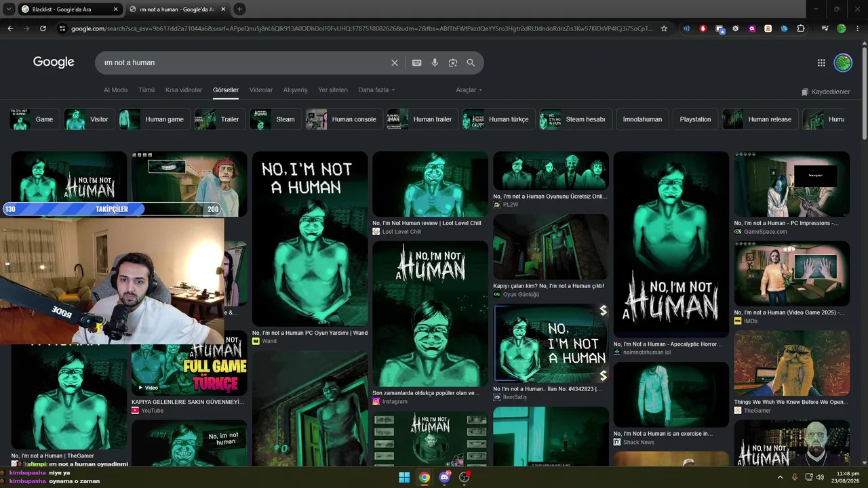Viewport: 868px width, 488px height.
Task: Open the noimnotahuman.lol Apocalyptic Horror image
Action: pyautogui.click(x=671, y=245)
